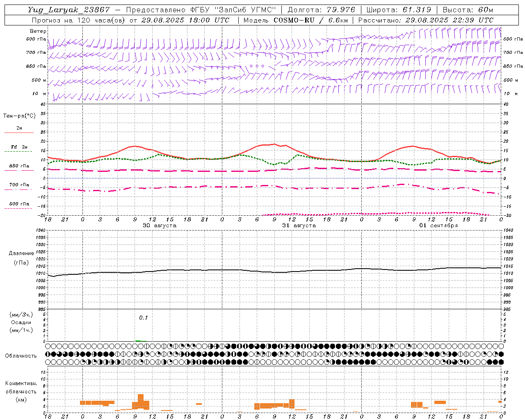Click the "Осадки" precipitation label
Image resolution: width=525 pixels, height=420 pixels.
(21, 322)
